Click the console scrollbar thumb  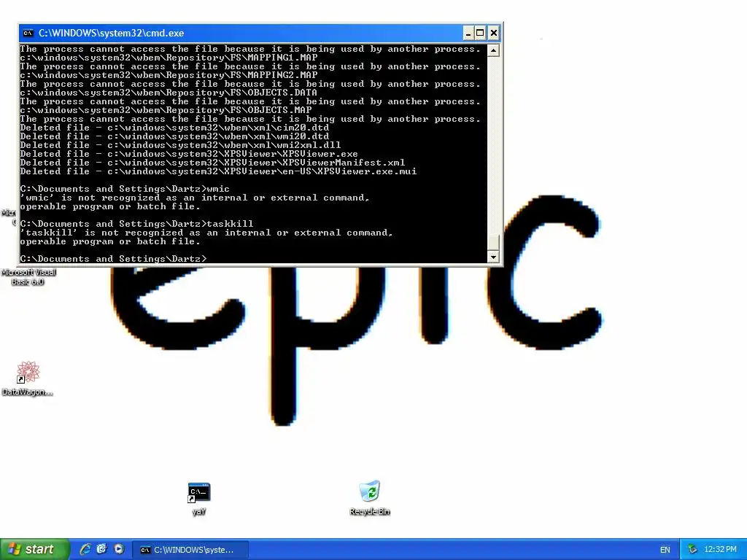[493, 242]
